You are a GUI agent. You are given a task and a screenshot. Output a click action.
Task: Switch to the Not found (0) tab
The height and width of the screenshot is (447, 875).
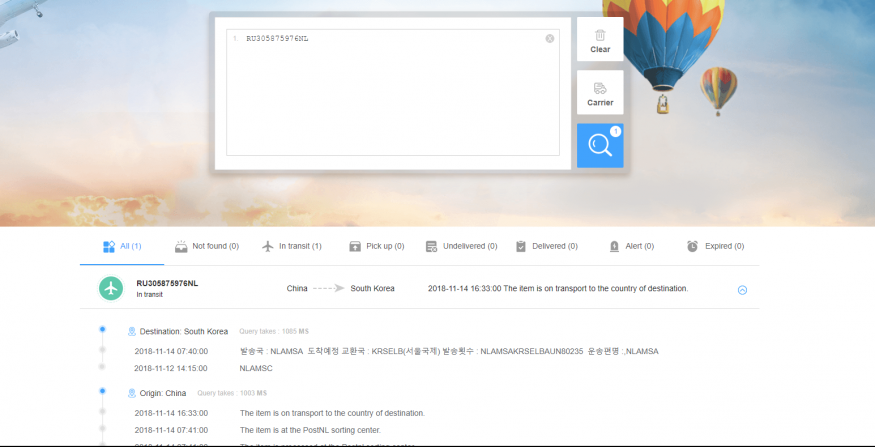pos(207,246)
